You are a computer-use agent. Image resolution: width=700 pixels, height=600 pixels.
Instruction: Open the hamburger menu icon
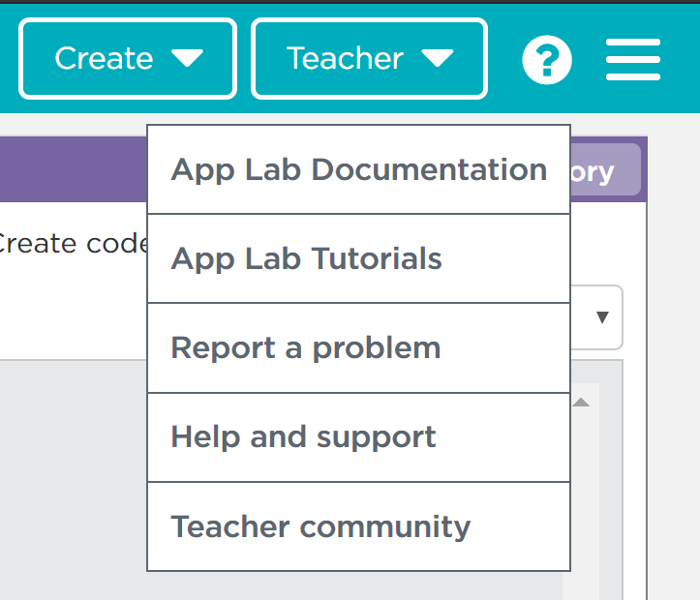coord(633,60)
